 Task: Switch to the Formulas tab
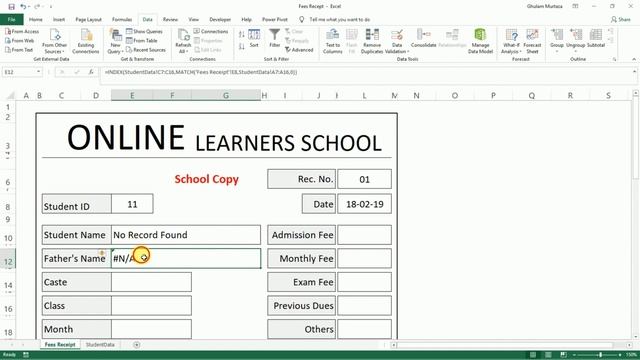pyautogui.click(x=122, y=19)
